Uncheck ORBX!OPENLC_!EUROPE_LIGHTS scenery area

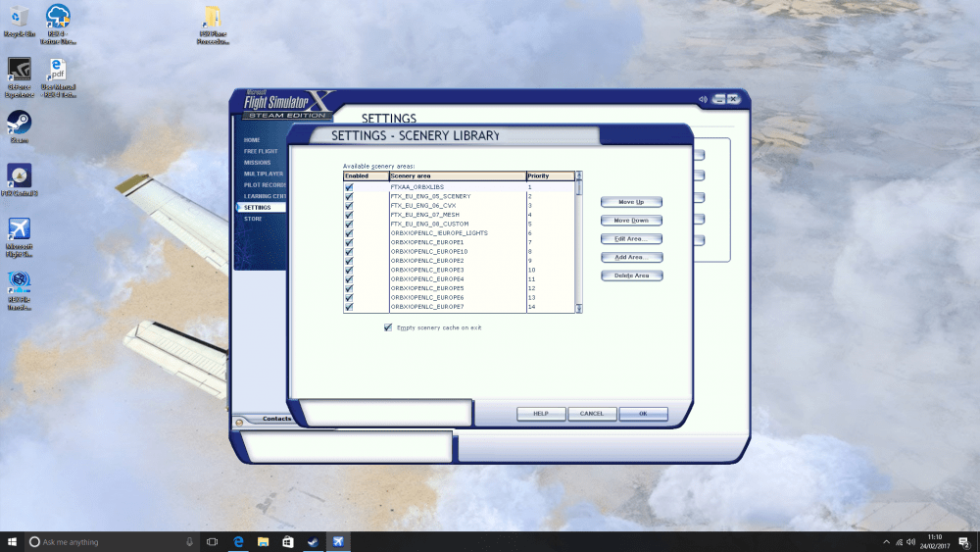point(349,233)
